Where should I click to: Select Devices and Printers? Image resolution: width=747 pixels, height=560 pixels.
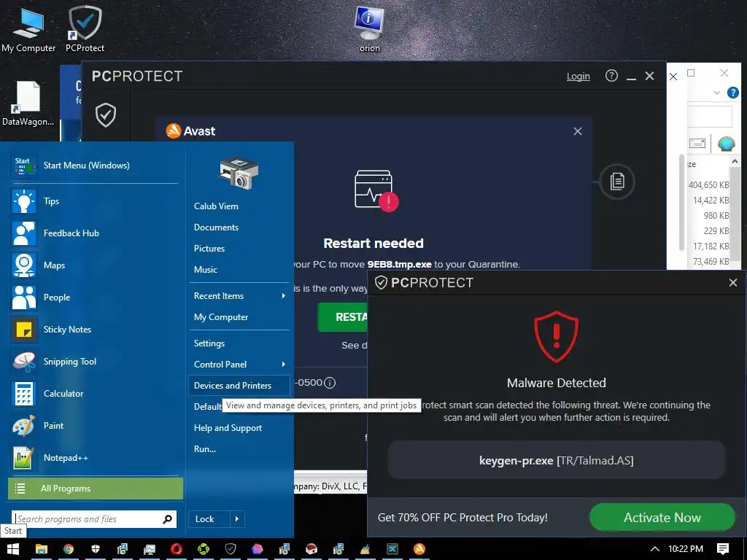tap(239, 386)
